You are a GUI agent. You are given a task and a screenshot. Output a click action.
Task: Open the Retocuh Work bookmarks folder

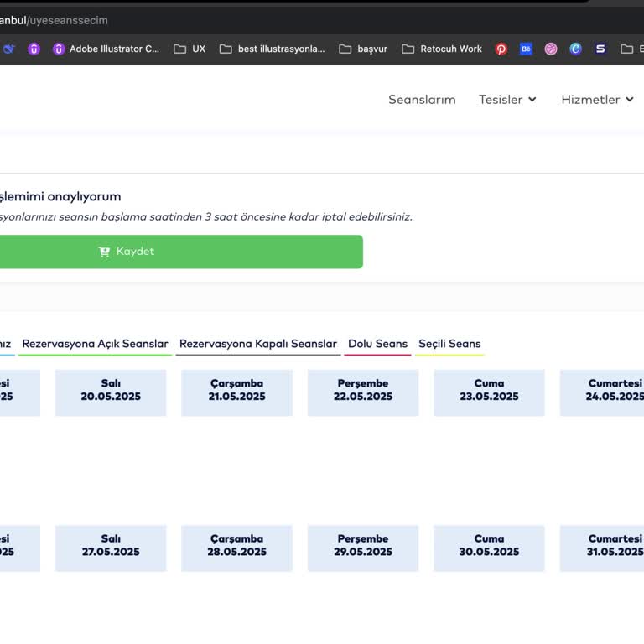[442, 49]
